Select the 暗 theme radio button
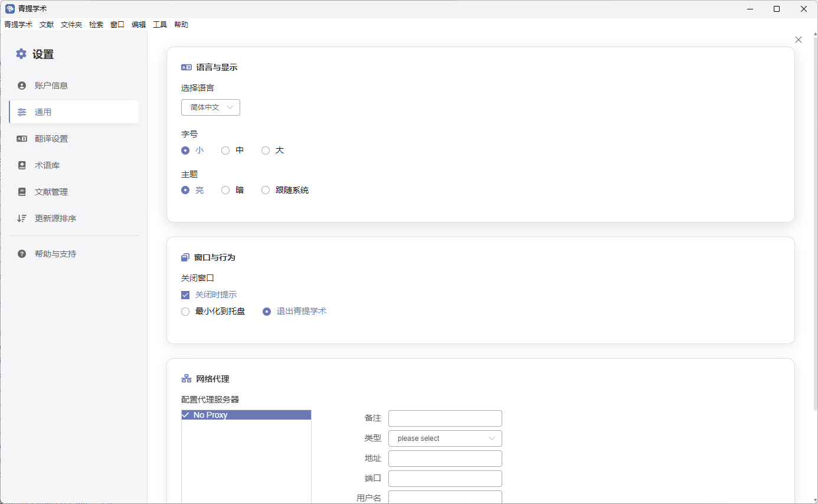This screenshot has height=504, width=818. 225,190
